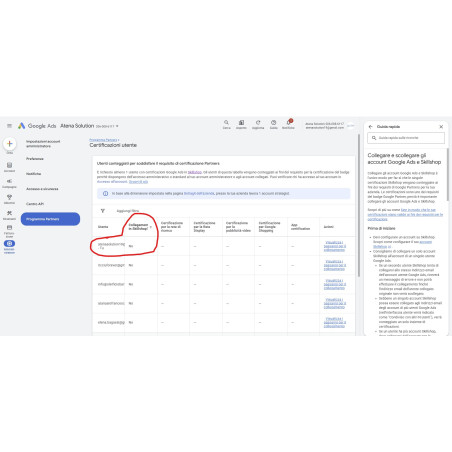Click Certificazione per la Rete Display header
The image size is (452, 452).
(x=204, y=227)
